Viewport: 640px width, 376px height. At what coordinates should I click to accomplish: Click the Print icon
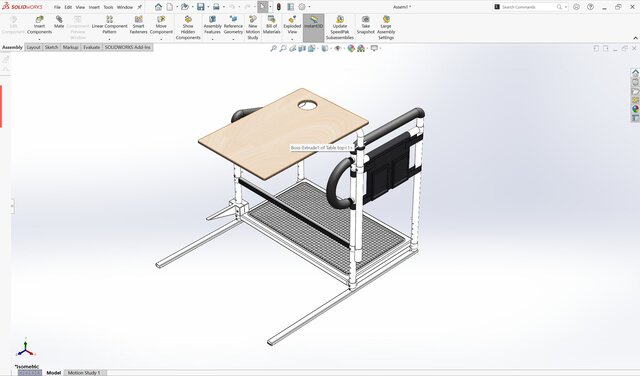pos(216,7)
